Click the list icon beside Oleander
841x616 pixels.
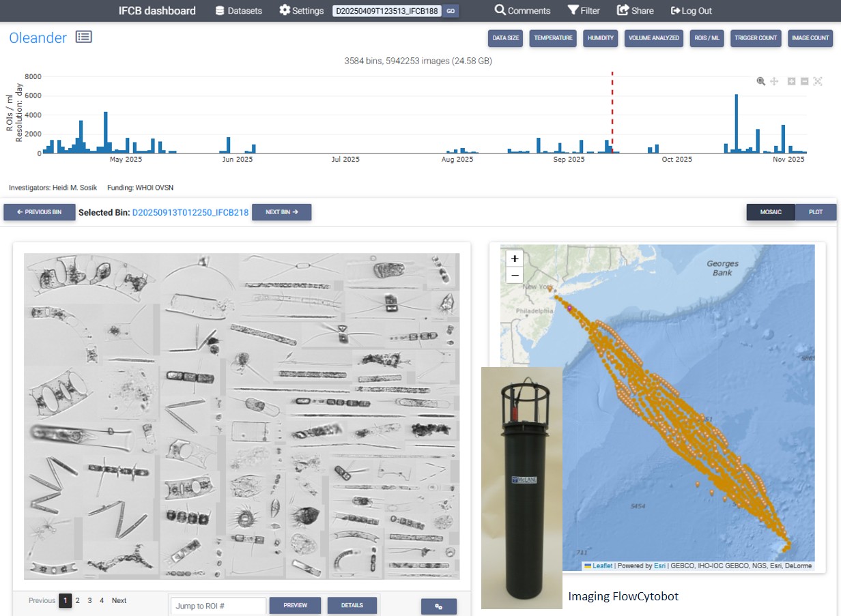[x=84, y=37]
